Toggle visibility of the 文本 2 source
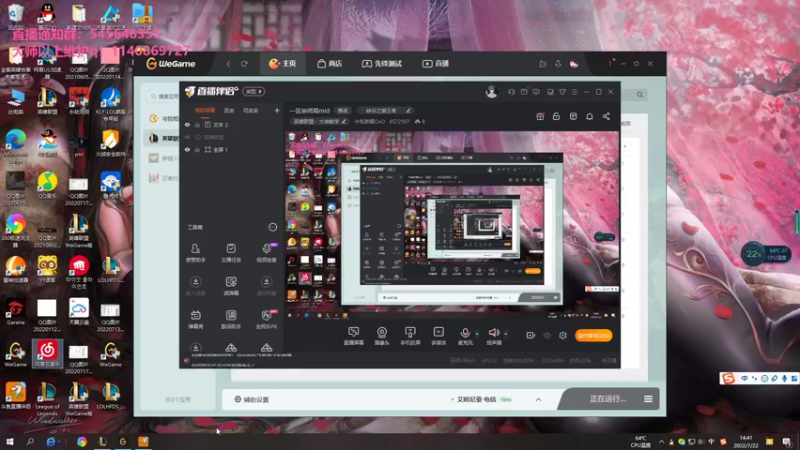Viewport: 800px width, 450px height. (x=187, y=124)
